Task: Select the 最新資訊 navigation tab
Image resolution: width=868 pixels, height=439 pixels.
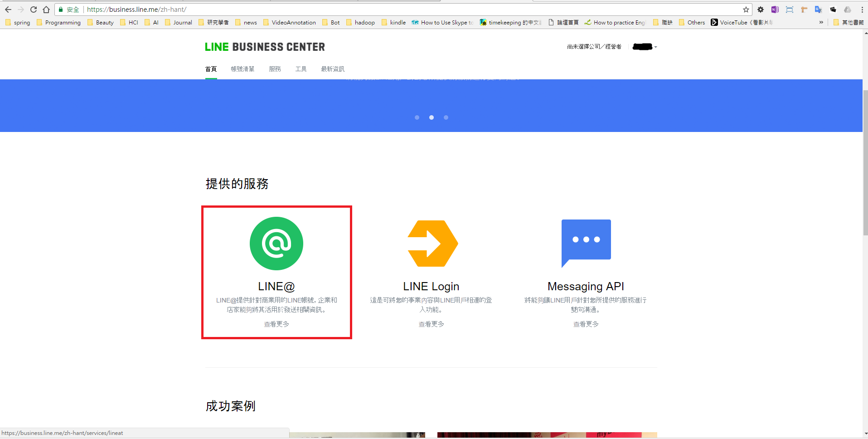Action: [333, 69]
